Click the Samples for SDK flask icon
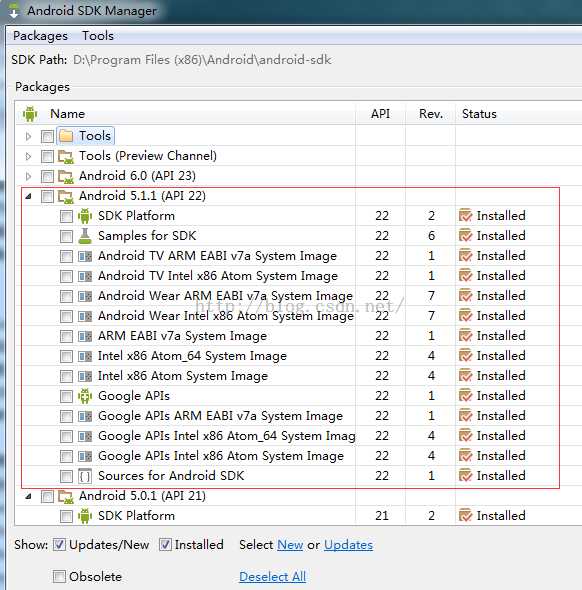The width and height of the screenshot is (582, 590). (85, 236)
